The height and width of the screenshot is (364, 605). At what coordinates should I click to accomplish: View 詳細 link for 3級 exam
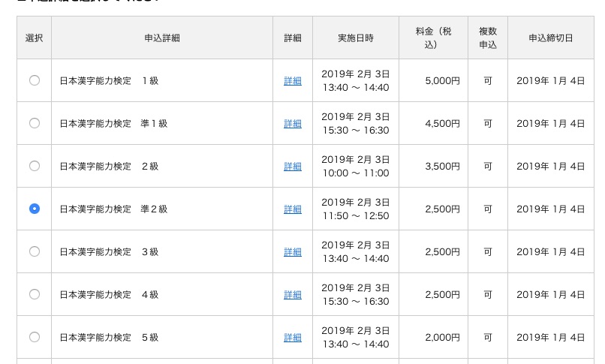(293, 252)
